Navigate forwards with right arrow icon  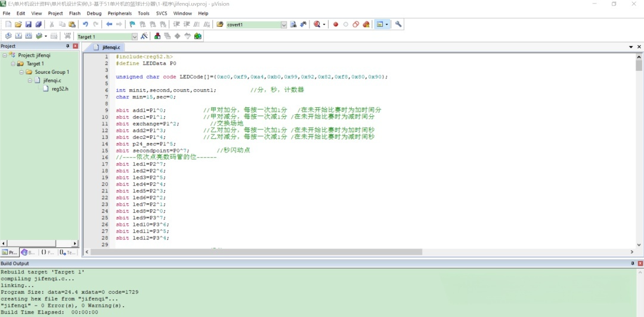click(x=119, y=24)
